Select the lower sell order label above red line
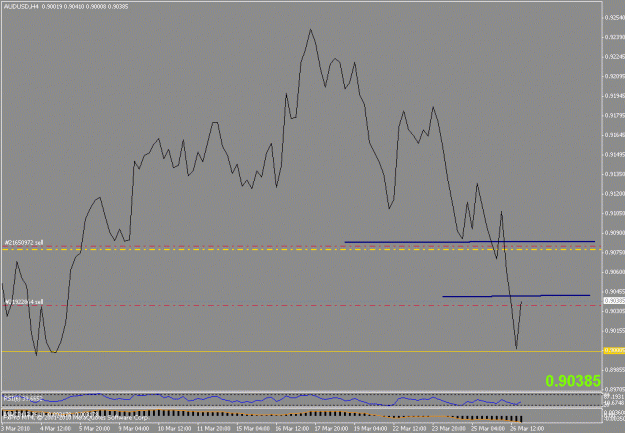 (x=24, y=302)
